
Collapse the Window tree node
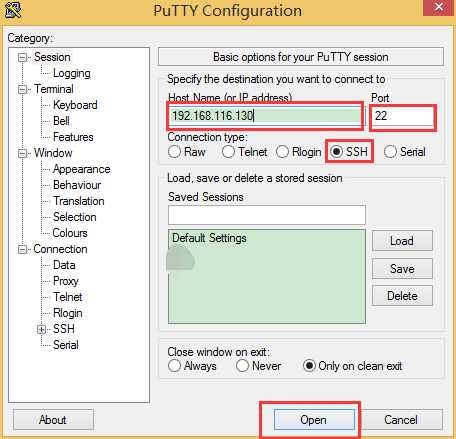coord(22,153)
